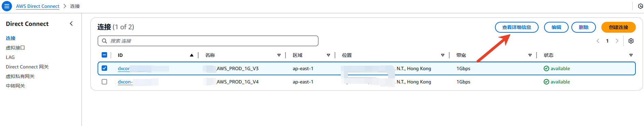644x126 pixels.
Task: Toggle the select-all header checkbox
Action: coord(104,55)
